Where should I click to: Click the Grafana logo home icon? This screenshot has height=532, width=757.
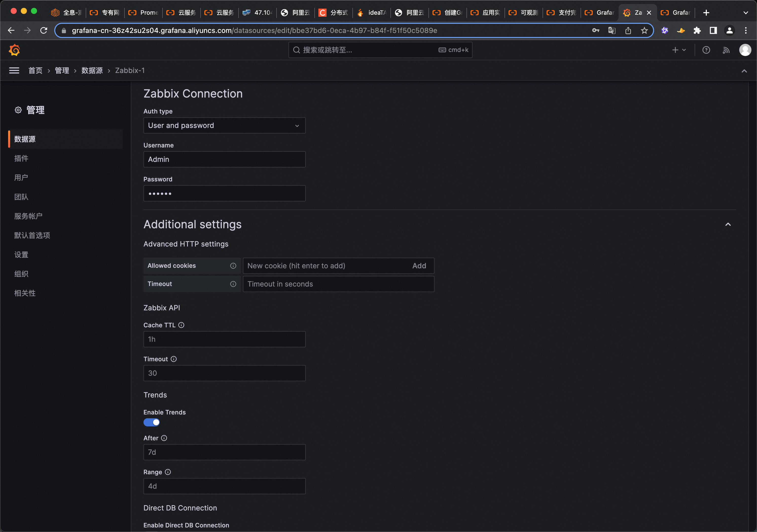[x=14, y=50]
